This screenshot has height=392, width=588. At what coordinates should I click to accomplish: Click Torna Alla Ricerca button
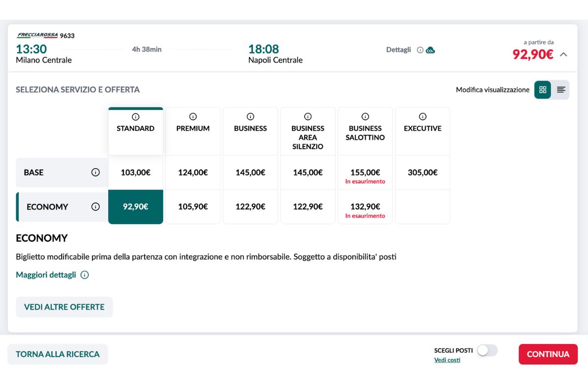tap(57, 354)
